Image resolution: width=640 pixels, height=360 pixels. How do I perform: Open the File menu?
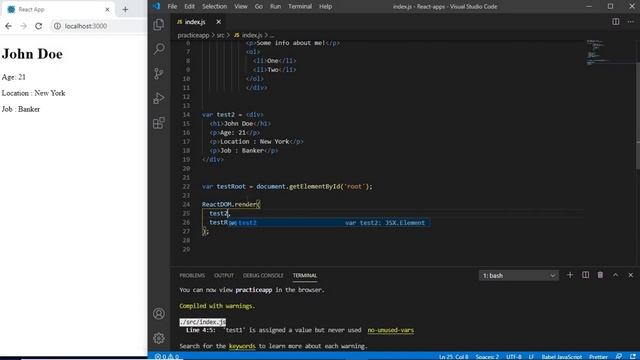pos(172,7)
